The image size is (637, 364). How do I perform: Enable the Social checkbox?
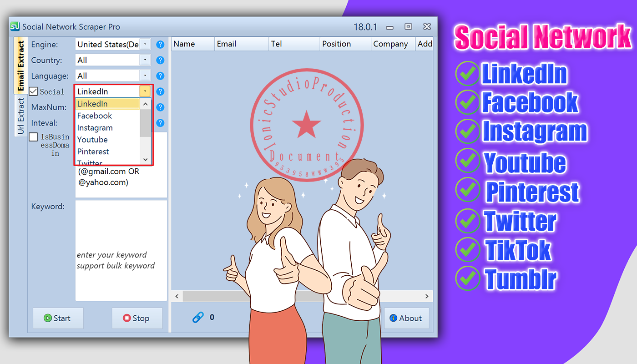click(x=33, y=91)
